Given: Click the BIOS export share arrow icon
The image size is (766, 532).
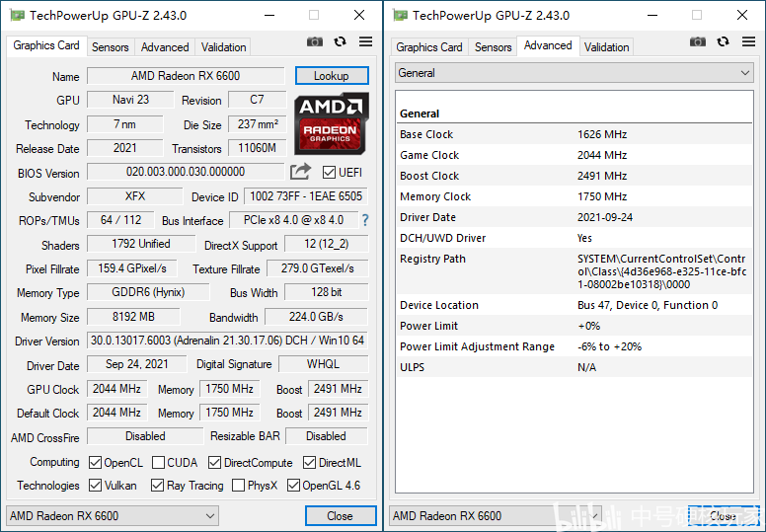Looking at the screenshot, I should click(300, 172).
